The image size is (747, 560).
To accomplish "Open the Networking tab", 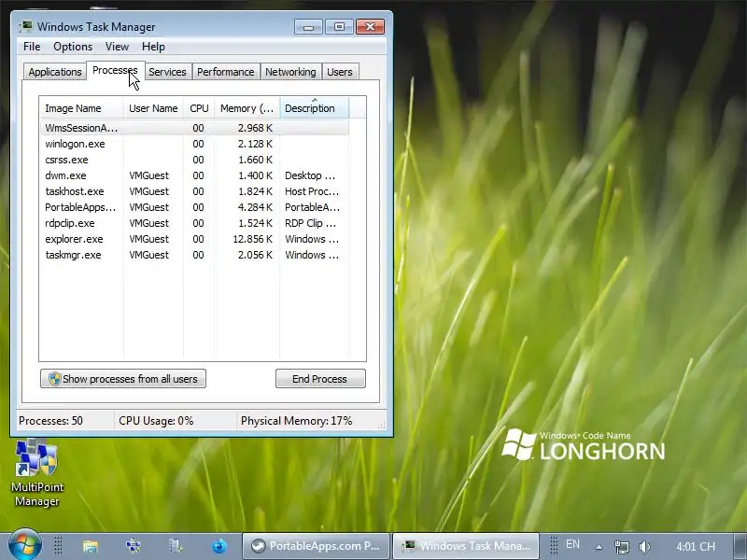I will [x=290, y=72].
